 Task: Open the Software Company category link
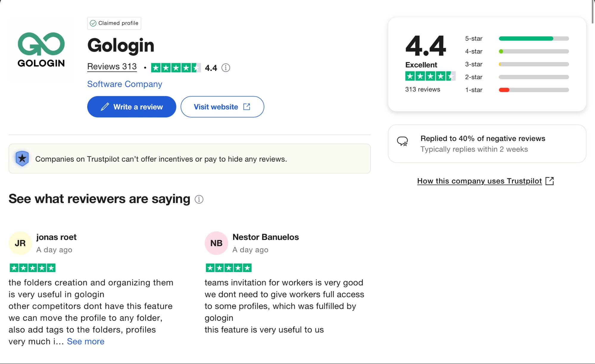tap(125, 84)
